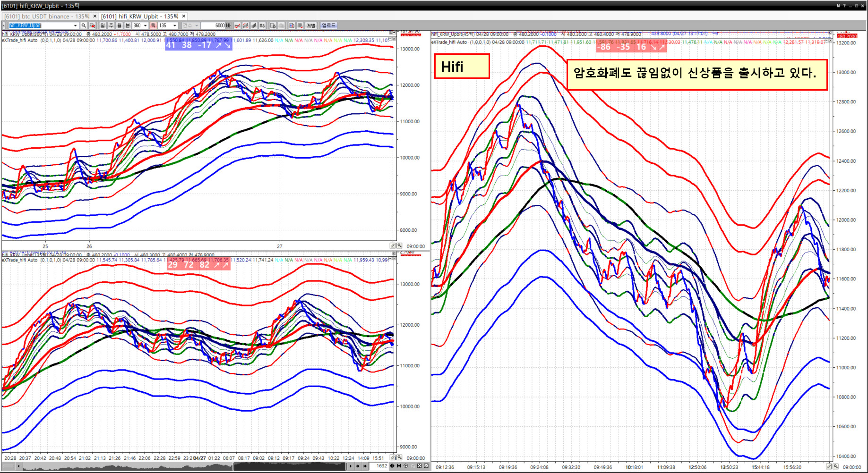Click the right chart 480.2000 price tag

pos(847,36)
